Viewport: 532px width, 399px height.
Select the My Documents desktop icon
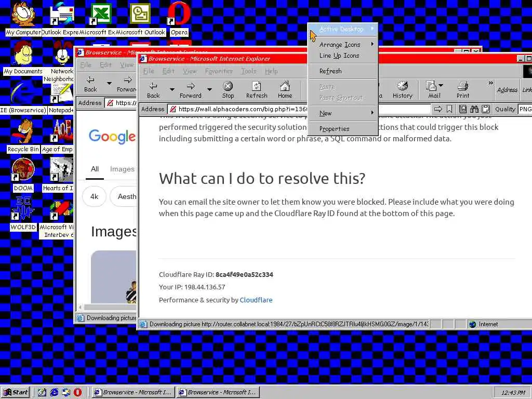(x=23, y=58)
